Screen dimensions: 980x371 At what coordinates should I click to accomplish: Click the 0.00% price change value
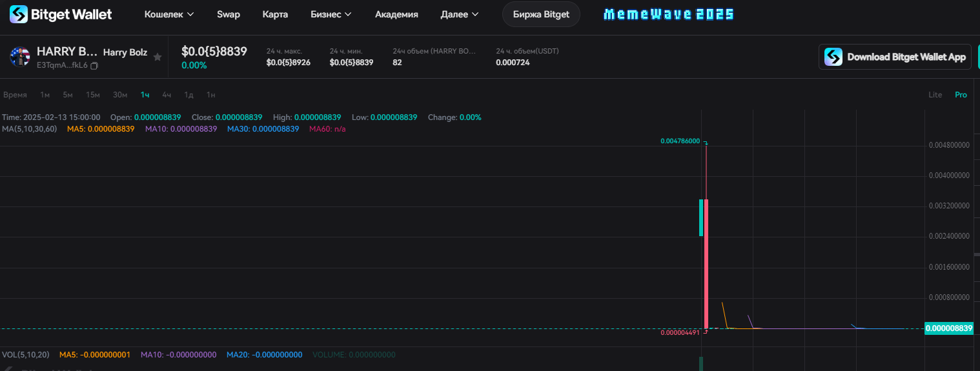click(x=194, y=65)
